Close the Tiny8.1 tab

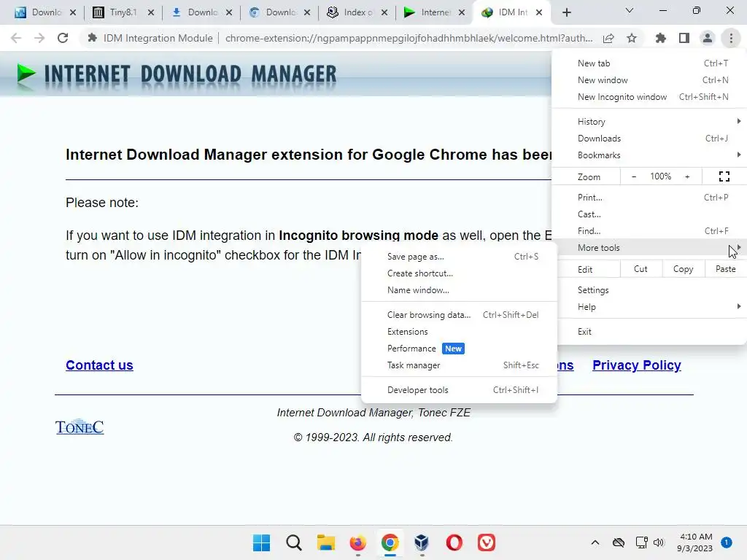(151, 12)
